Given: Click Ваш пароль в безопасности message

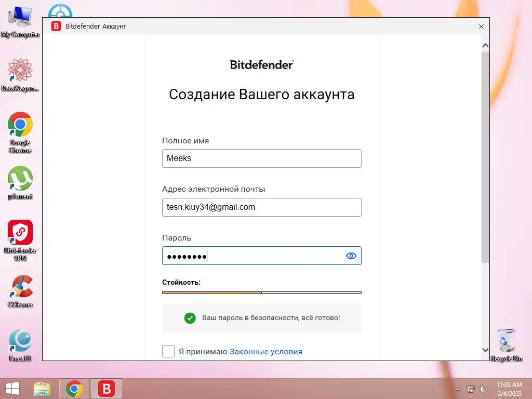Looking at the screenshot, I should (271, 318).
